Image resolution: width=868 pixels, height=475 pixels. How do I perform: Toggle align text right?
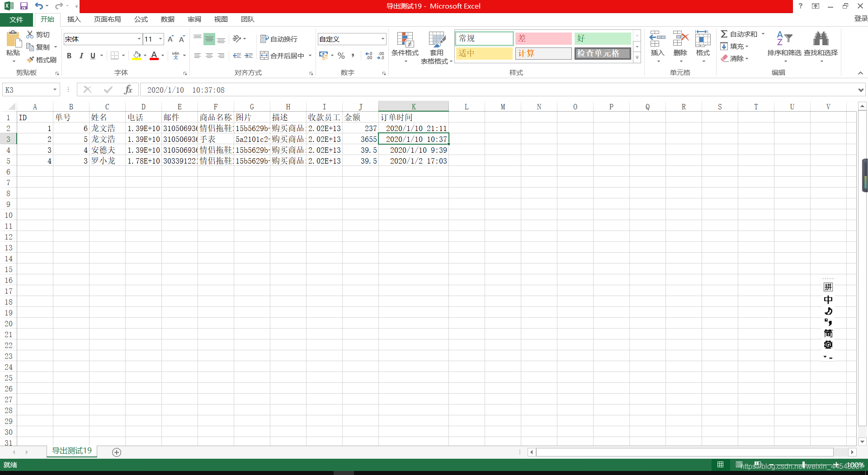coord(221,56)
